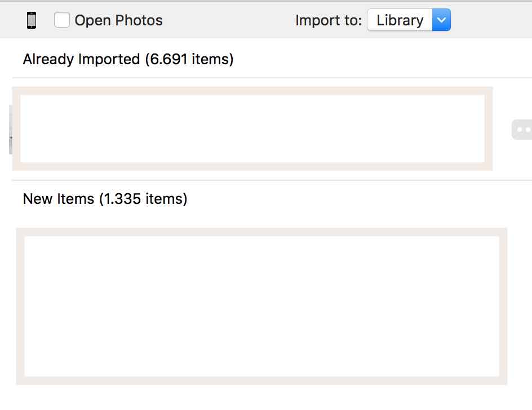Viewport: 532px width, 410px height.
Task: Click the 1.335 items count text
Action: [x=144, y=199]
